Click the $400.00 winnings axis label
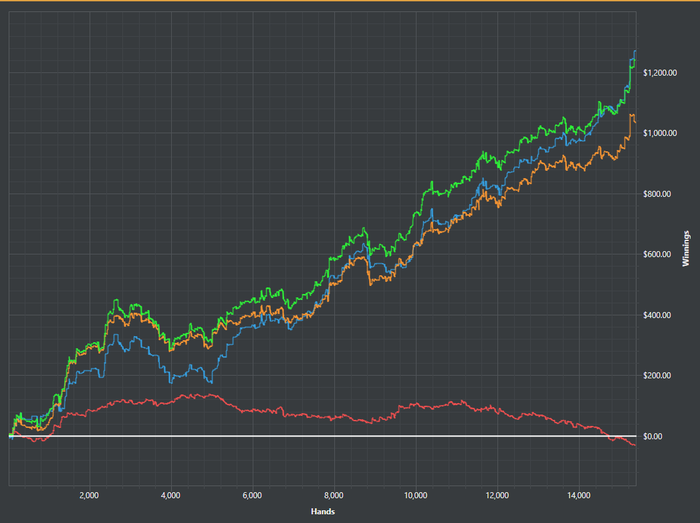The width and height of the screenshot is (700, 523). 657,315
